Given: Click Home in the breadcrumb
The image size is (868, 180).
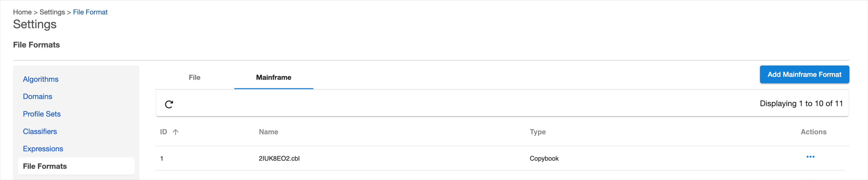Looking at the screenshot, I should (22, 12).
